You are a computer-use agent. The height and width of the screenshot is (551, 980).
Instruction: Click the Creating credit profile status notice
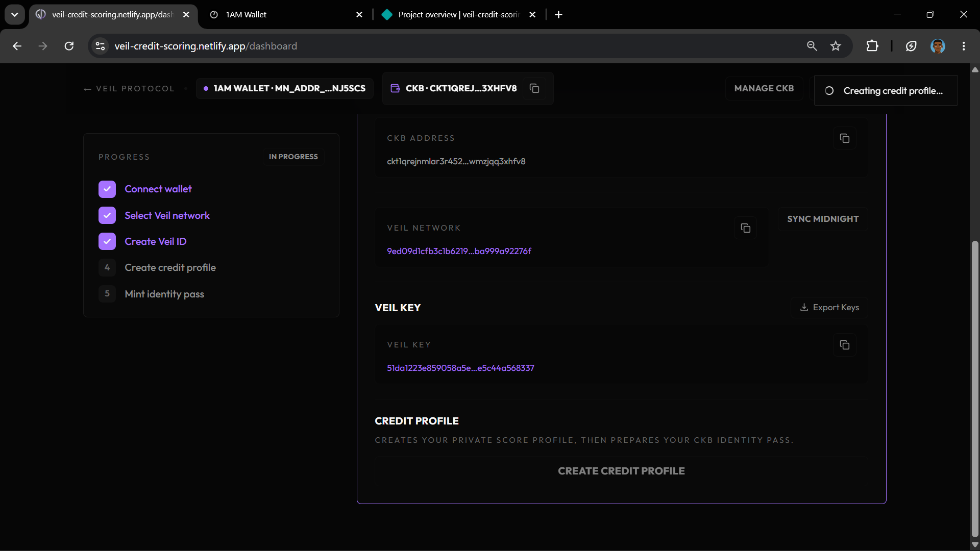886,90
